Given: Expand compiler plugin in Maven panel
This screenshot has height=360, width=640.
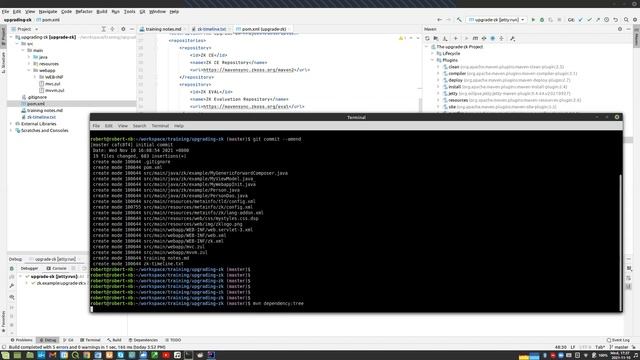Looking at the screenshot, I should (x=439, y=73).
